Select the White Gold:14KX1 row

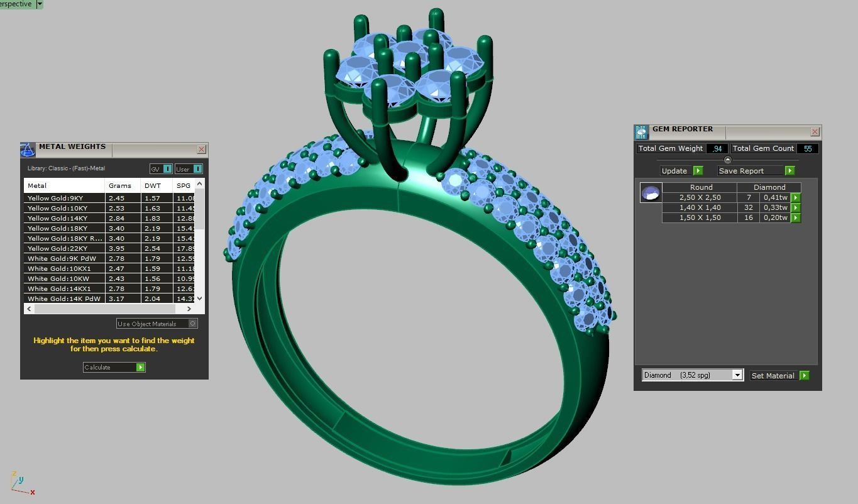110,288
